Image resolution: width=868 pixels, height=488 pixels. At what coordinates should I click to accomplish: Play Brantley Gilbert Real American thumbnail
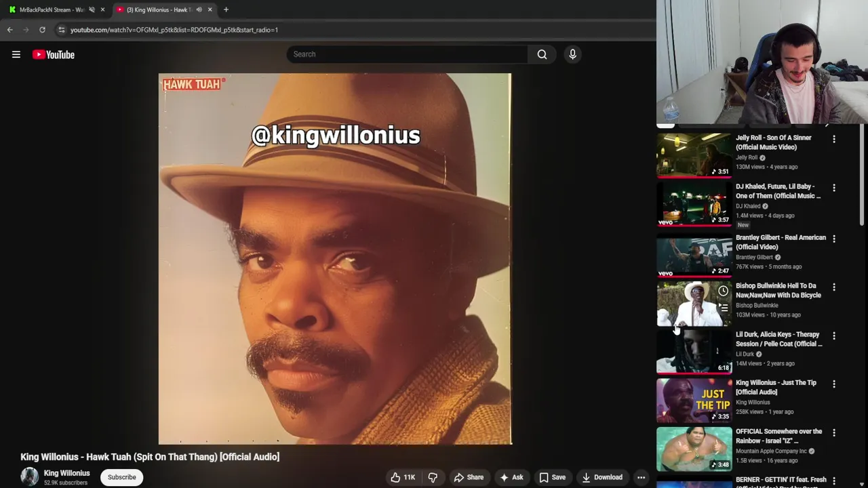click(694, 257)
